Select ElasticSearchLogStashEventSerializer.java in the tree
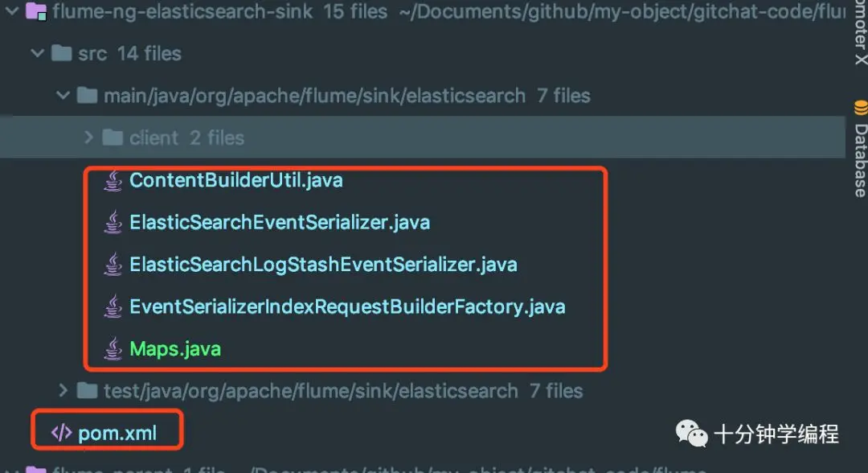868x473 pixels. [323, 265]
